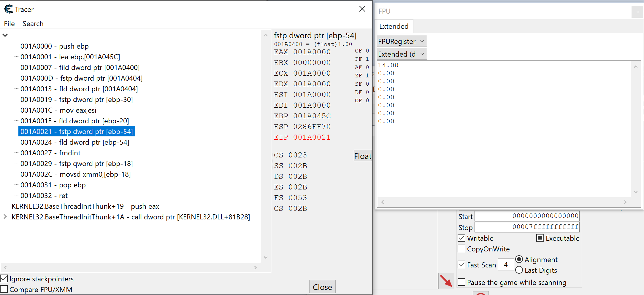
Task: Select the frndint instruction at 001A0027
Action: coord(50,153)
